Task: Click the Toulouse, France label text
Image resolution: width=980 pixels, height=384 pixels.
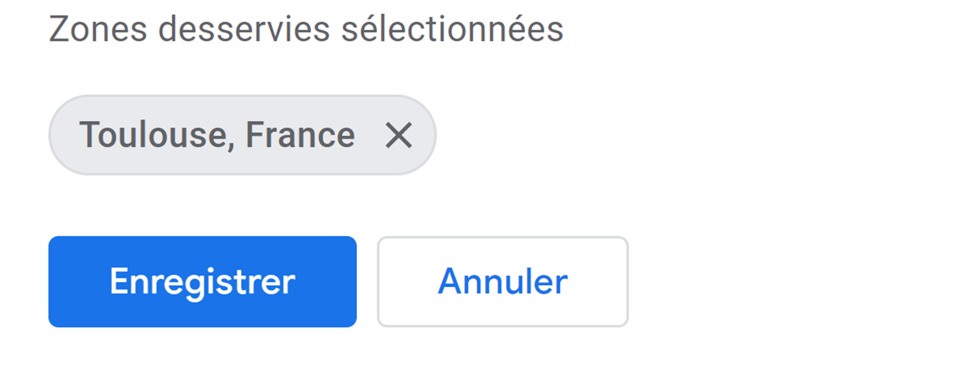Action: [217, 135]
